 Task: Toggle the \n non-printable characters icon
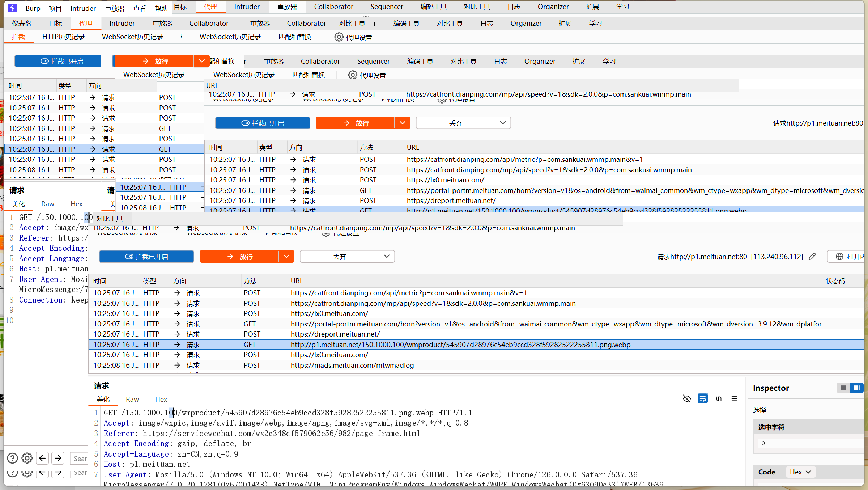(x=718, y=398)
